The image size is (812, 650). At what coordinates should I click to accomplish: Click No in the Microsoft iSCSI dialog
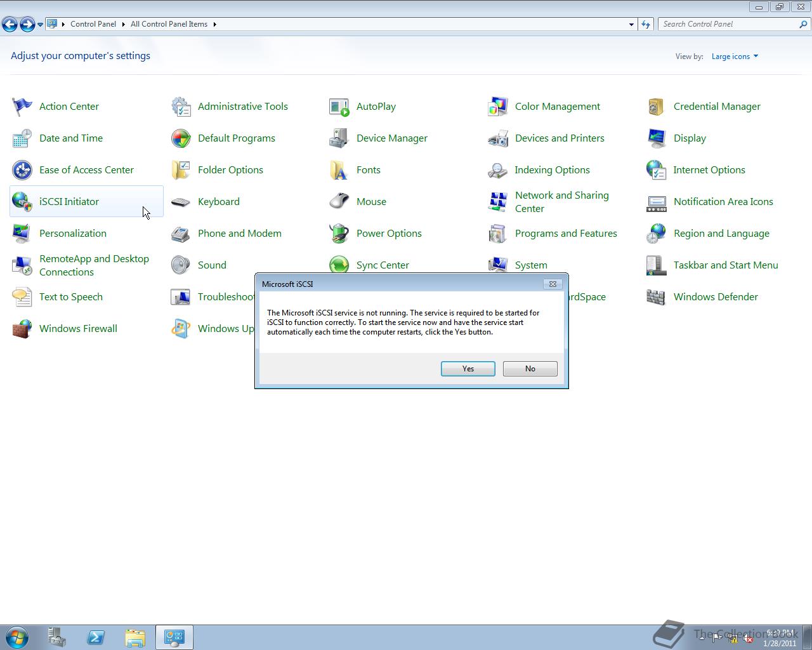[x=530, y=368]
